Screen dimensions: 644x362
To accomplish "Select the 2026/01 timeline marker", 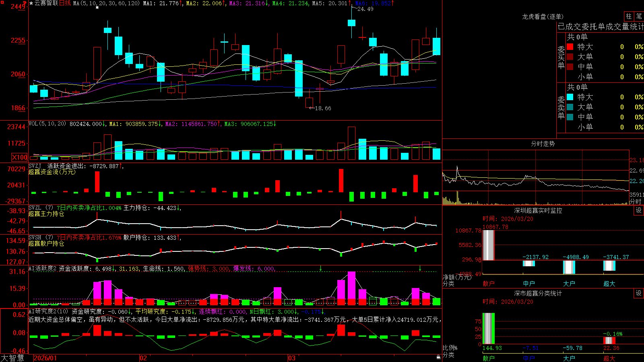I will (45, 358).
